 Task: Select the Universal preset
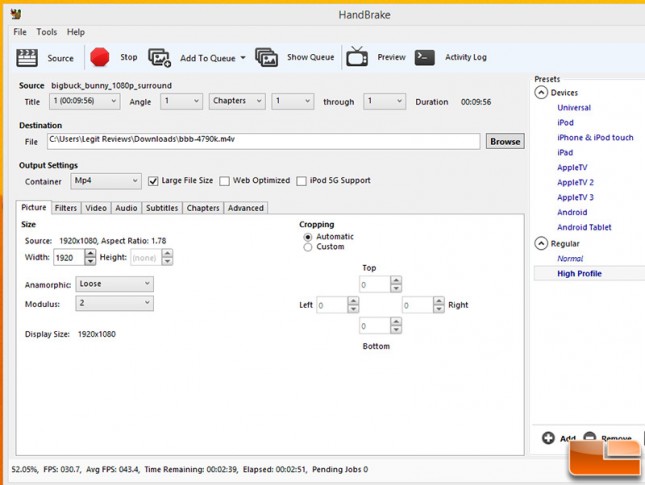pos(574,108)
